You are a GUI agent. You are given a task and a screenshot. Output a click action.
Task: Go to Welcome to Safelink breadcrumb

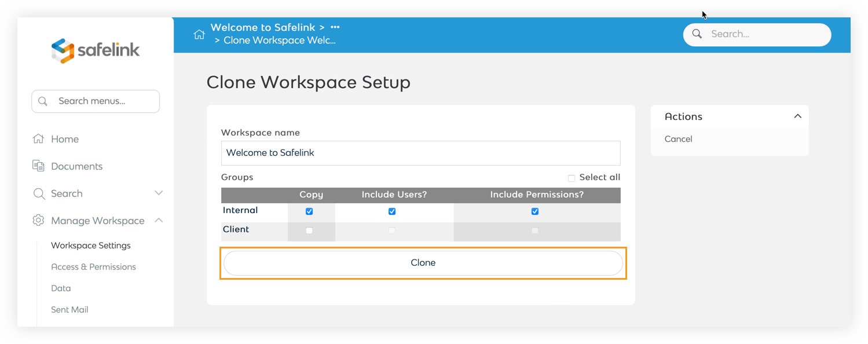click(263, 27)
